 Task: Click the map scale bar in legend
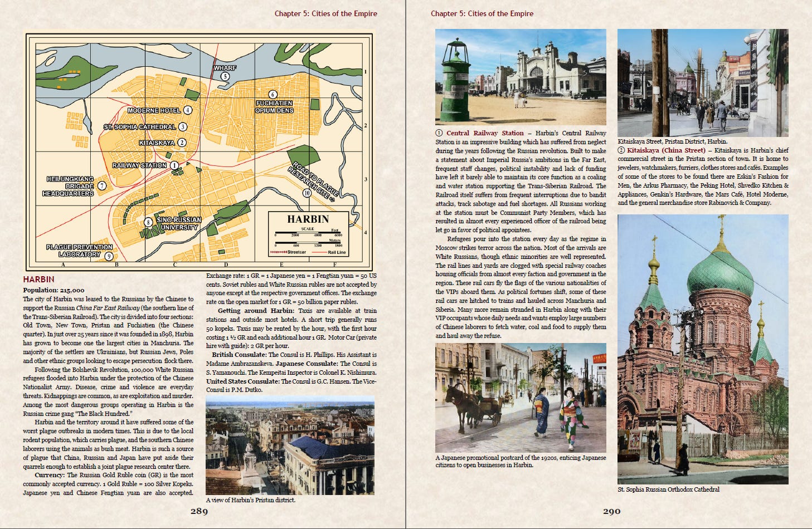pos(308,237)
